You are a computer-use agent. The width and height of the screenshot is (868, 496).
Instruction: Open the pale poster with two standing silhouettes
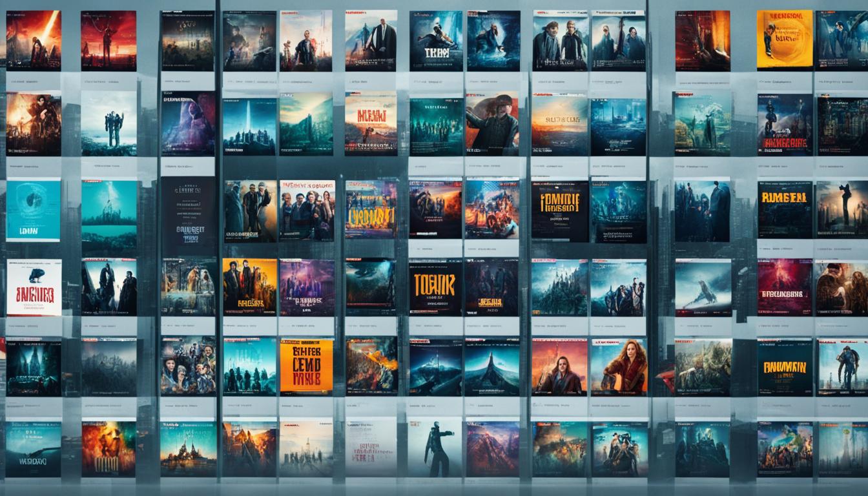click(x=108, y=123)
